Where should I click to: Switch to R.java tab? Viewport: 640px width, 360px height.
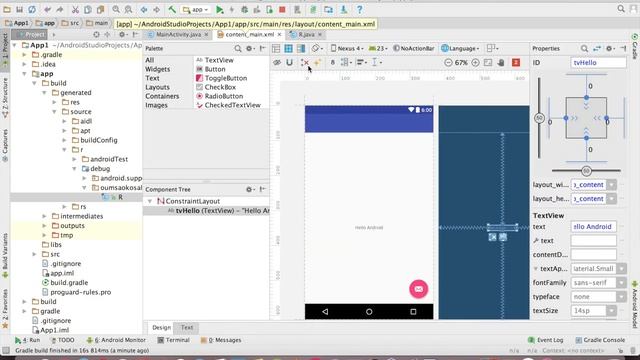click(x=306, y=35)
